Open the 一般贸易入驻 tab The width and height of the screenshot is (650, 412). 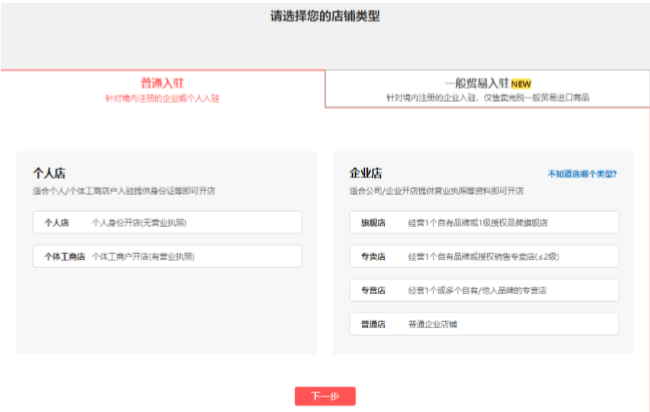pos(488,89)
